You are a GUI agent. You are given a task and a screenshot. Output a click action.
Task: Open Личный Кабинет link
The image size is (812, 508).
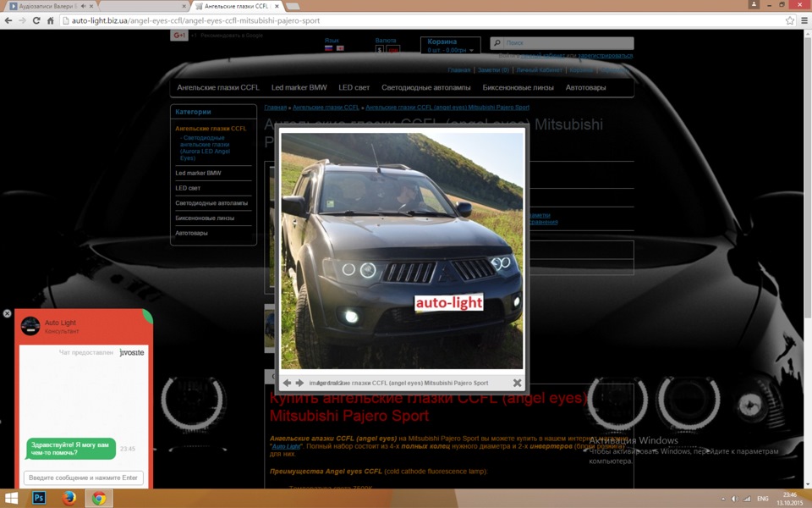[x=539, y=70]
